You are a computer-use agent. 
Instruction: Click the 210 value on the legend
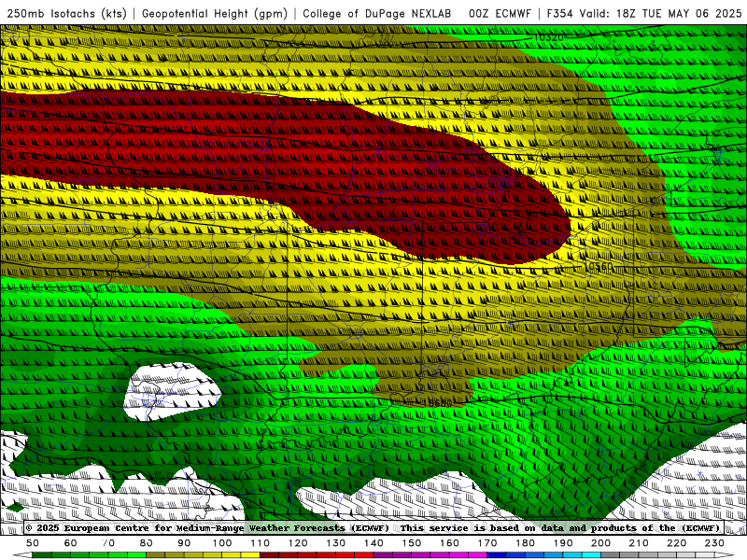coord(640,543)
